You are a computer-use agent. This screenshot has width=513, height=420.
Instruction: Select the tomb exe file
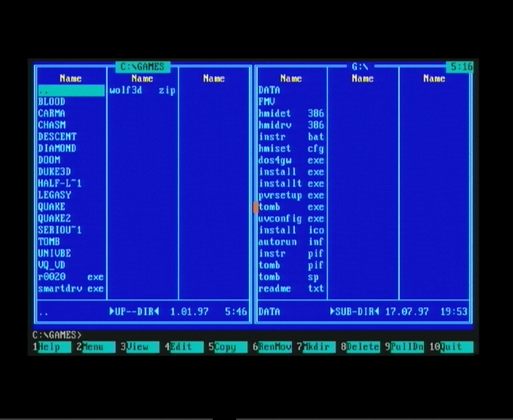tap(291, 207)
